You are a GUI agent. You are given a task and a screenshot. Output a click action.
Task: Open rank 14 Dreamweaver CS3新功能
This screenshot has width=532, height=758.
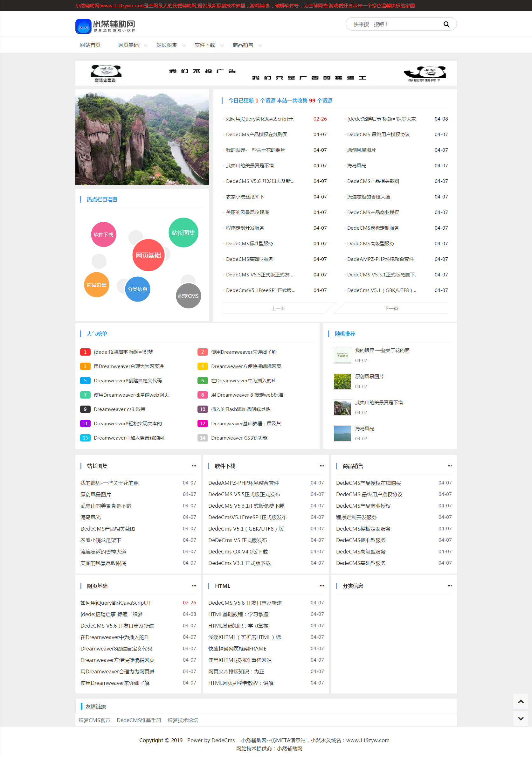(239, 437)
